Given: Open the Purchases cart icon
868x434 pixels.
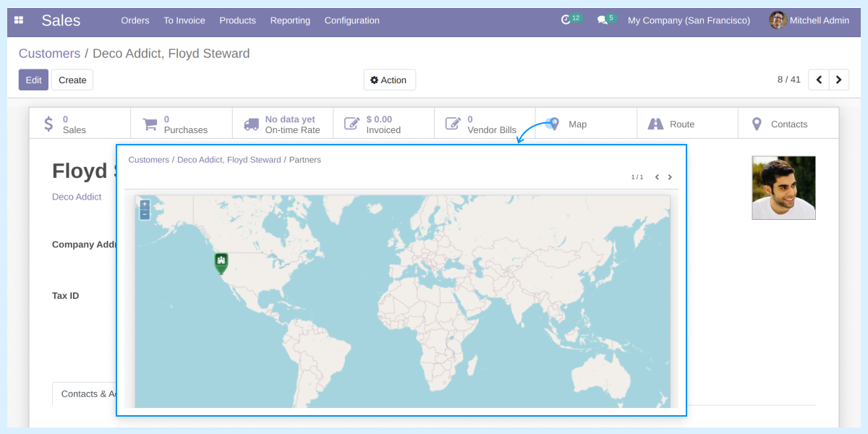Looking at the screenshot, I should pos(150,123).
